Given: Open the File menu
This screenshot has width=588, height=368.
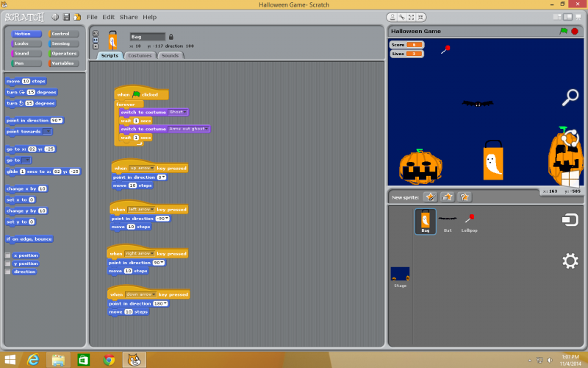Looking at the screenshot, I should coord(92,17).
